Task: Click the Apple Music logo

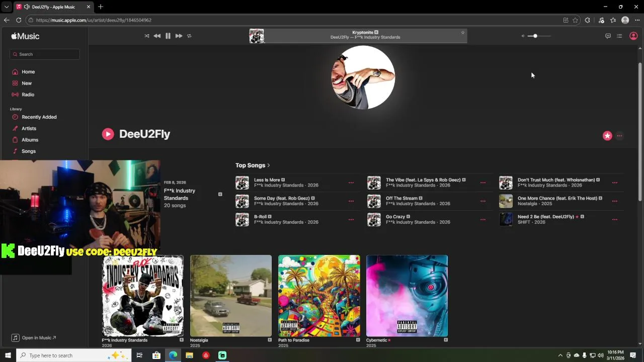Action: 25,36
